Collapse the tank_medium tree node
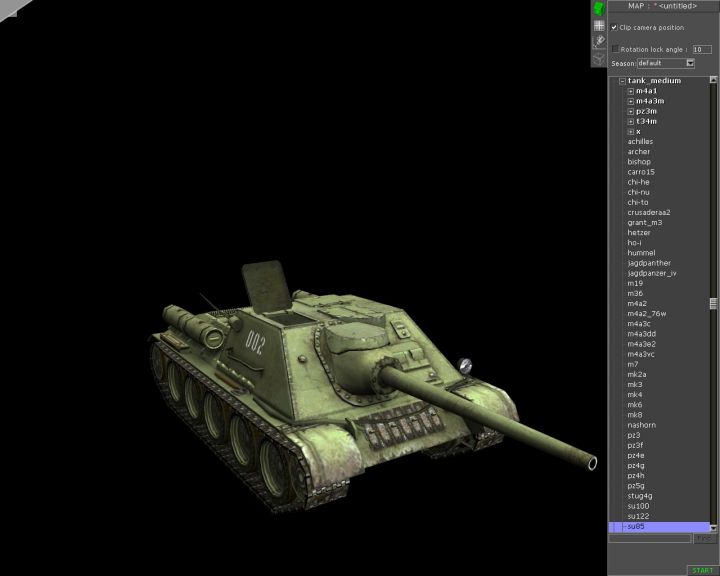Viewport: 720px width, 576px height. (x=621, y=81)
